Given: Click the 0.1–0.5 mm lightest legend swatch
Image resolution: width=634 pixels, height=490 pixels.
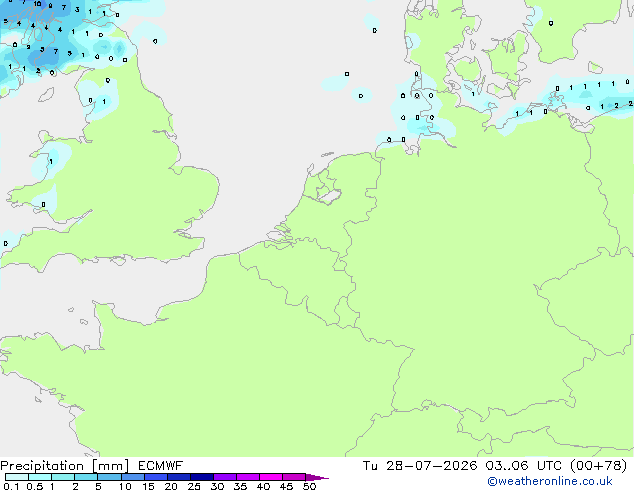Looking at the screenshot, I should [17, 477].
